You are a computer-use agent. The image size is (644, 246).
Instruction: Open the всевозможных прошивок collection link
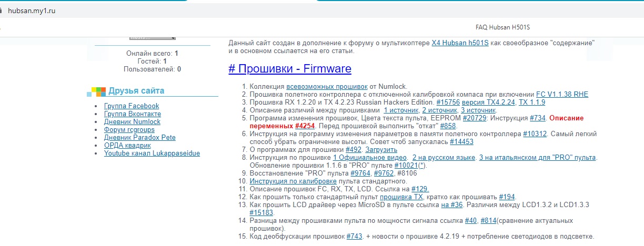[x=327, y=86]
